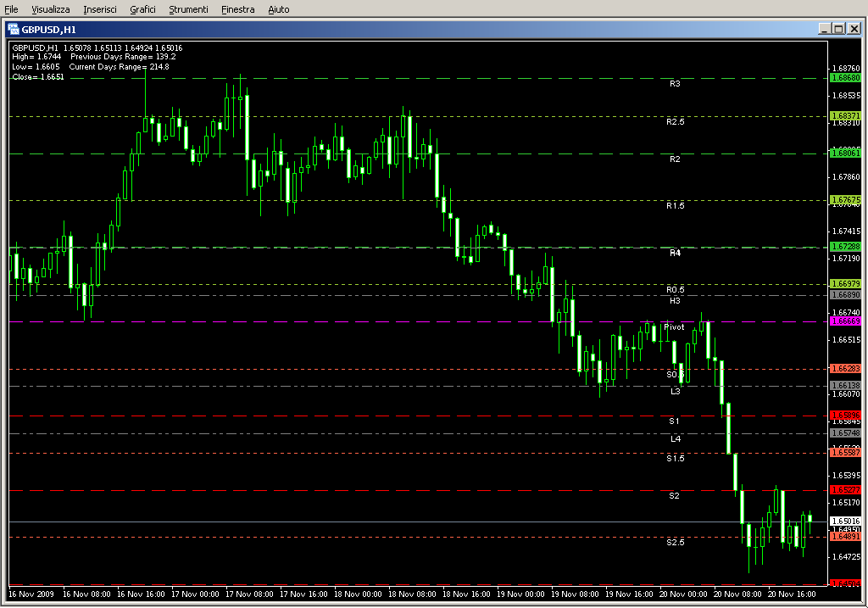Maximize the GBPUSD,H1 chart window
The image size is (868, 608).
(838, 29)
